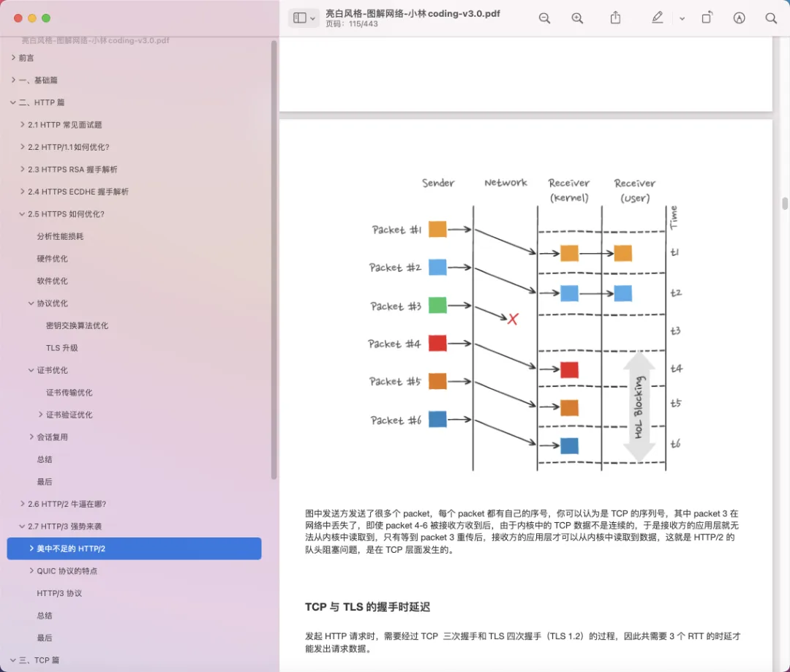The image size is (790, 672).
Task: Click the green fullscreen window button
Action: (x=46, y=18)
